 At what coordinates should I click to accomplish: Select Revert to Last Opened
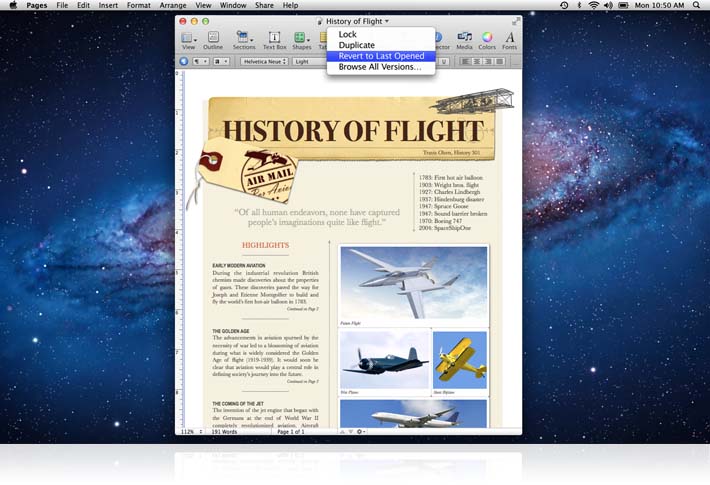click(381, 56)
